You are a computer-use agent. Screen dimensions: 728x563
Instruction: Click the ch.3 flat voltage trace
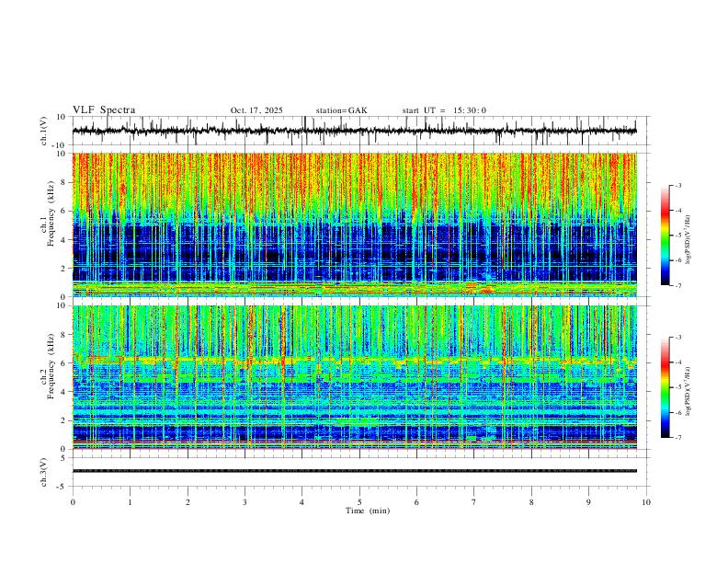point(354,471)
